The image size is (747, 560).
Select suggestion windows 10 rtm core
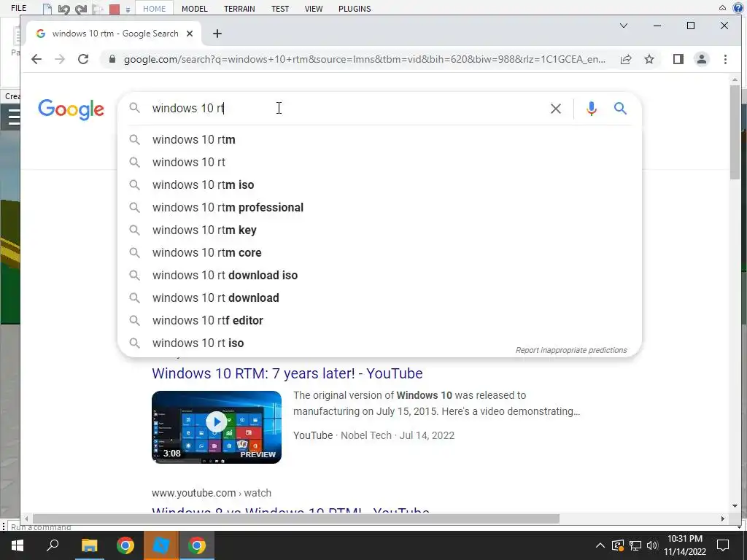tap(379, 252)
